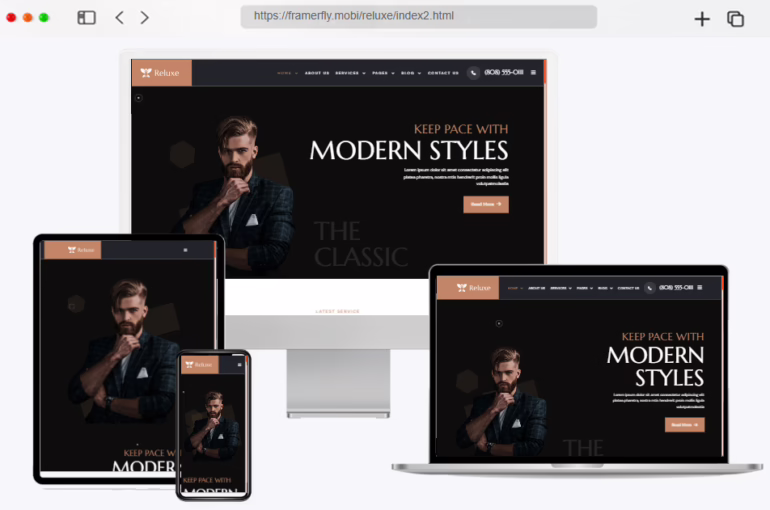Click the Reluxe logo on the phone

[200, 365]
